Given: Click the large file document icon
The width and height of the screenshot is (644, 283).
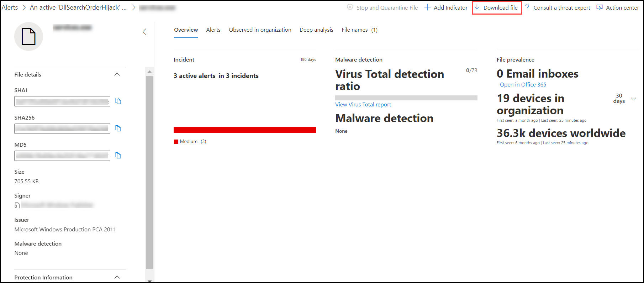Looking at the screenshot, I should click(x=28, y=36).
